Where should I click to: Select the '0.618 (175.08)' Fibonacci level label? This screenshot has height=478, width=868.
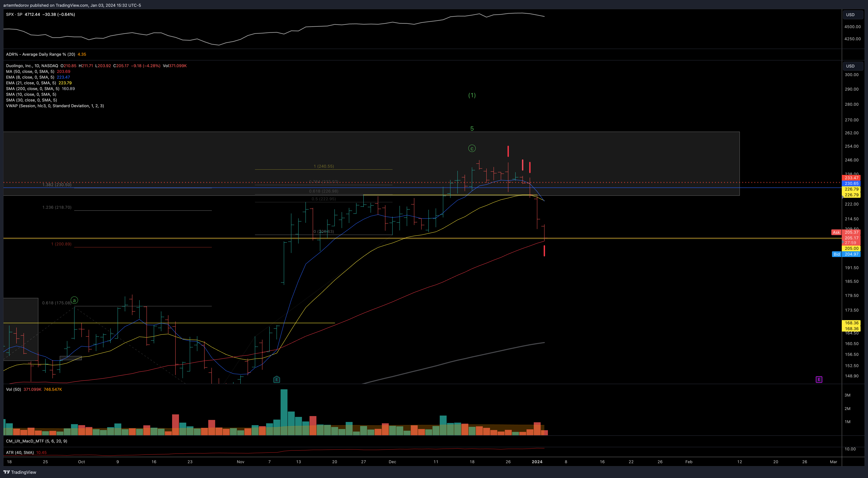(x=57, y=303)
